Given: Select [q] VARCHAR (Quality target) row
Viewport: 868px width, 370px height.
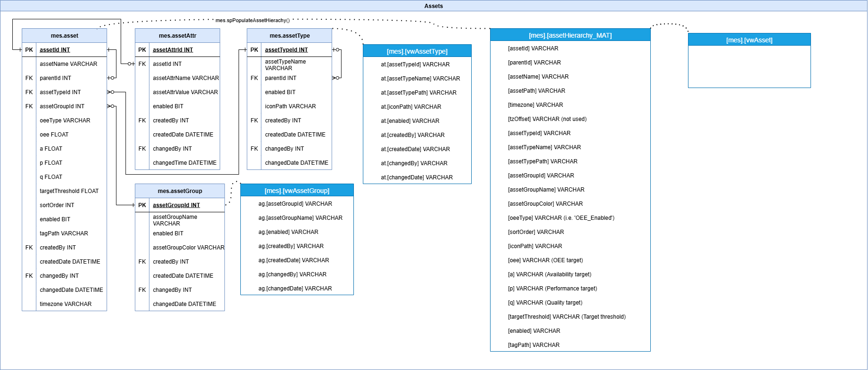Looking at the screenshot, I should pyautogui.click(x=570, y=303).
